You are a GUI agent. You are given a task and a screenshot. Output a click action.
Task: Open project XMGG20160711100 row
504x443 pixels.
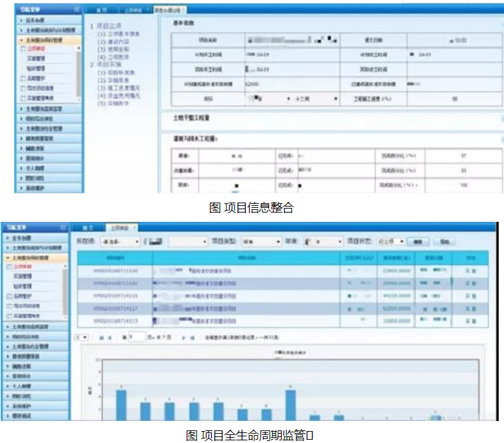coord(282,271)
